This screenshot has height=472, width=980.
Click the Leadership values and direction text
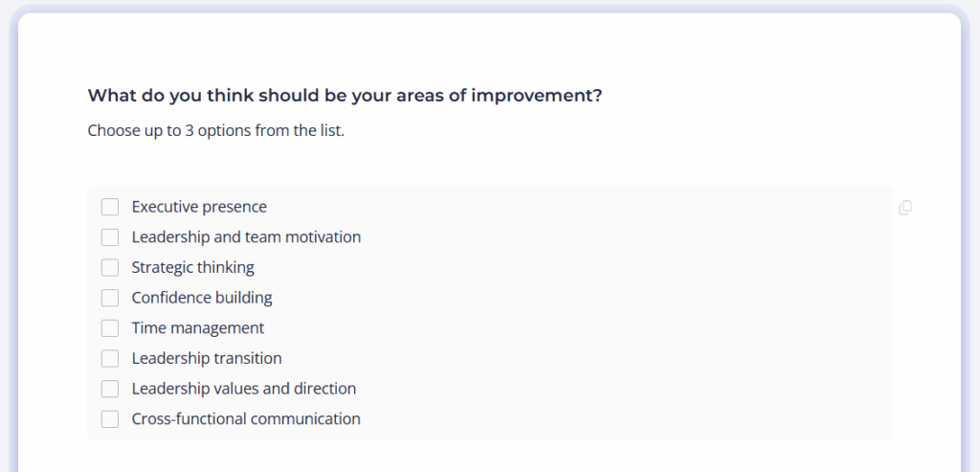243,389
